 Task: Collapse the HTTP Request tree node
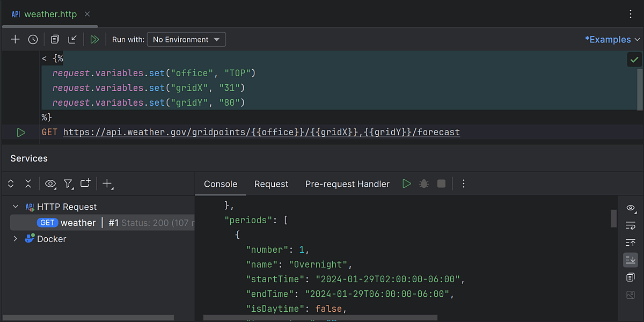tap(15, 207)
